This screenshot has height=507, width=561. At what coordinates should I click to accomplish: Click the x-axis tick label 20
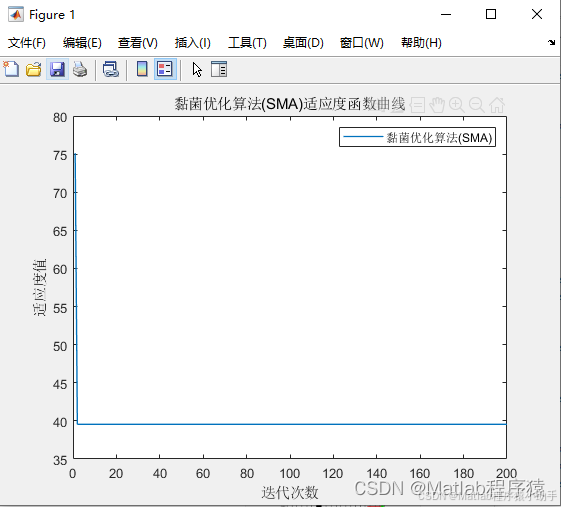click(x=116, y=474)
